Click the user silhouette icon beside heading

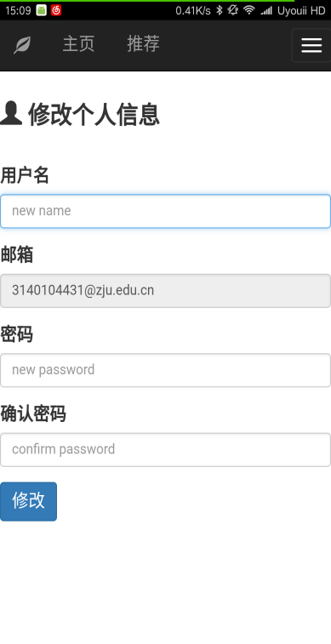pos(11,113)
